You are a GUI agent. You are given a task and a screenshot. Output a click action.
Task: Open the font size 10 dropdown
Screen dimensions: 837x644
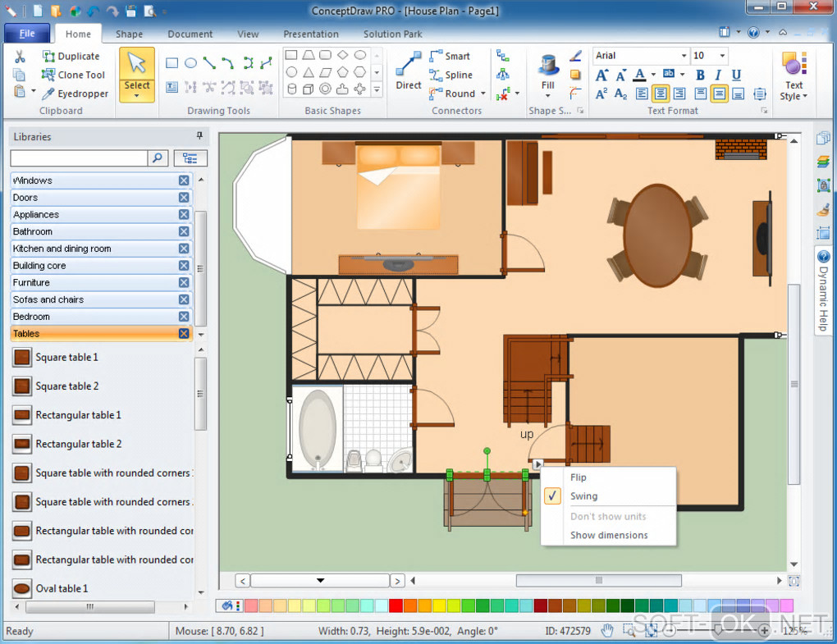722,56
